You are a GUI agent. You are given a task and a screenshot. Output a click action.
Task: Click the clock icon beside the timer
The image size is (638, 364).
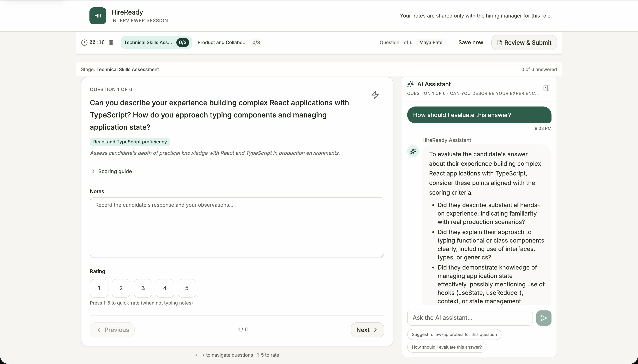tap(84, 43)
